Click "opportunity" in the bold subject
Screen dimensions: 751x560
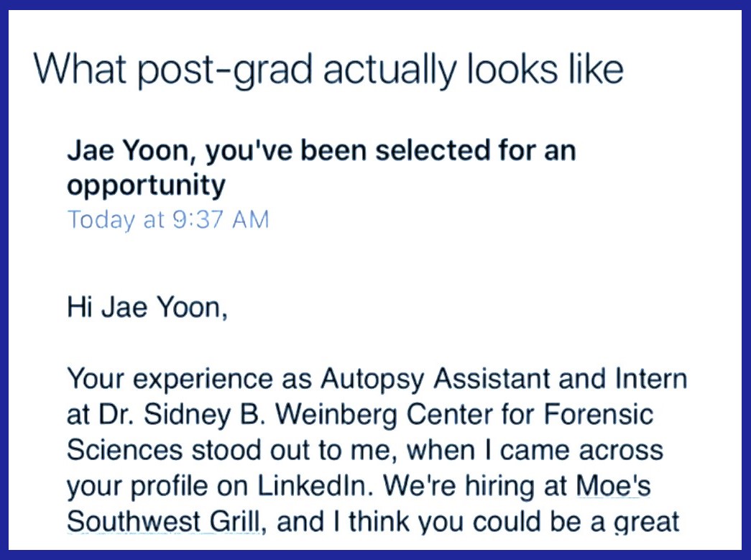(x=146, y=185)
